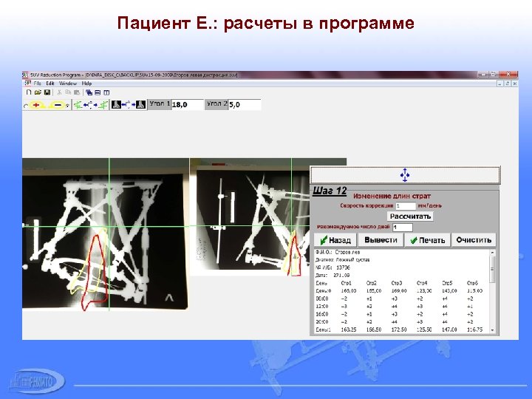532x399 pixels.
Task: Zoom in with the red plus icon
Action: click(37, 105)
